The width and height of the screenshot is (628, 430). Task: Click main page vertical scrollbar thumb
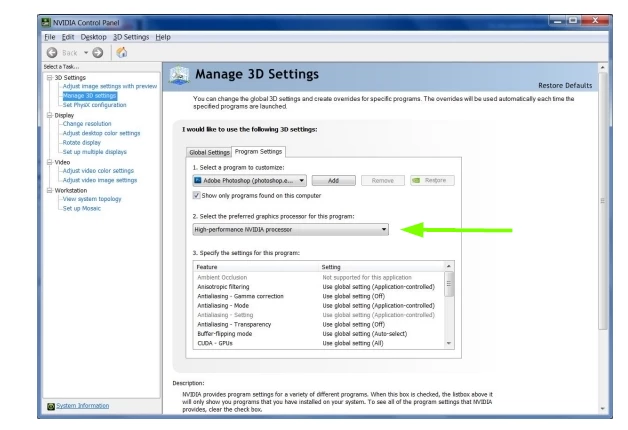coord(602,201)
